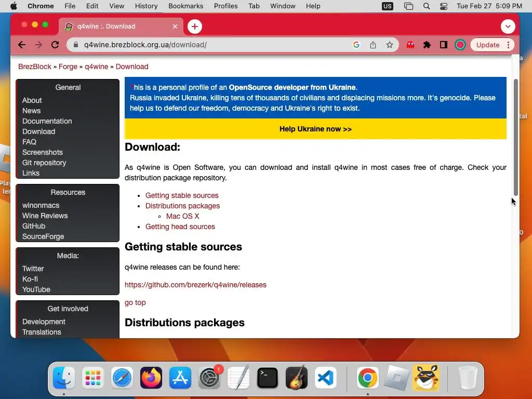This screenshot has height=399, width=532.
Task: Open the Chrome profile avatar
Action: [460, 45]
